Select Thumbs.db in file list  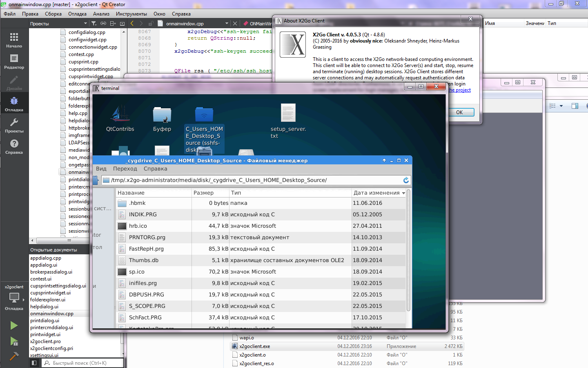261,260
